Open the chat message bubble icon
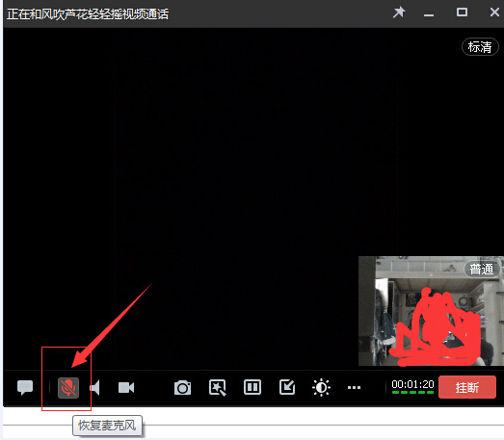 point(25,388)
